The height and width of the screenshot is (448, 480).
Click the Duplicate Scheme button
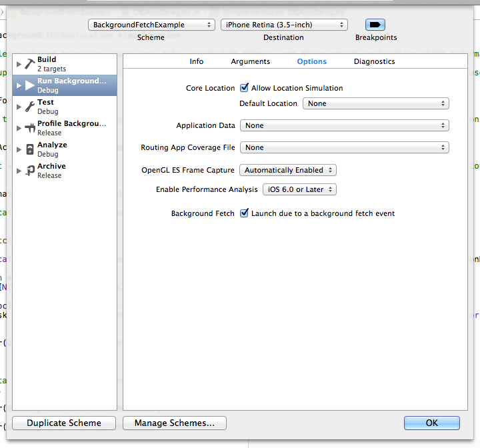click(64, 423)
